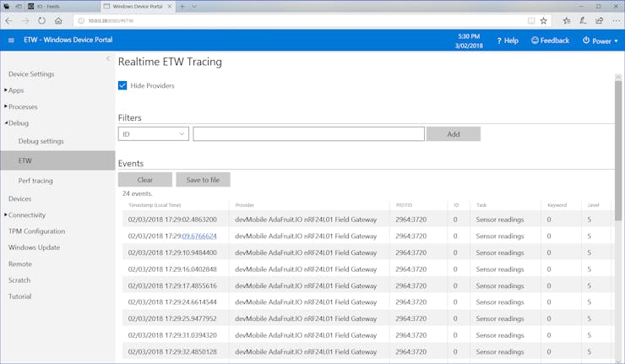The width and height of the screenshot is (625, 364).
Task: Click timestamp 02/03/2018 17:29:25.9477952
Action: tap(172, 319)
